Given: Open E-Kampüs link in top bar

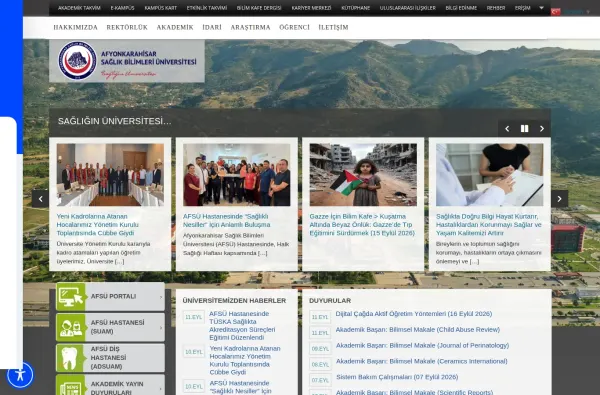Looking at the screenshot, I should pos(122,8).
